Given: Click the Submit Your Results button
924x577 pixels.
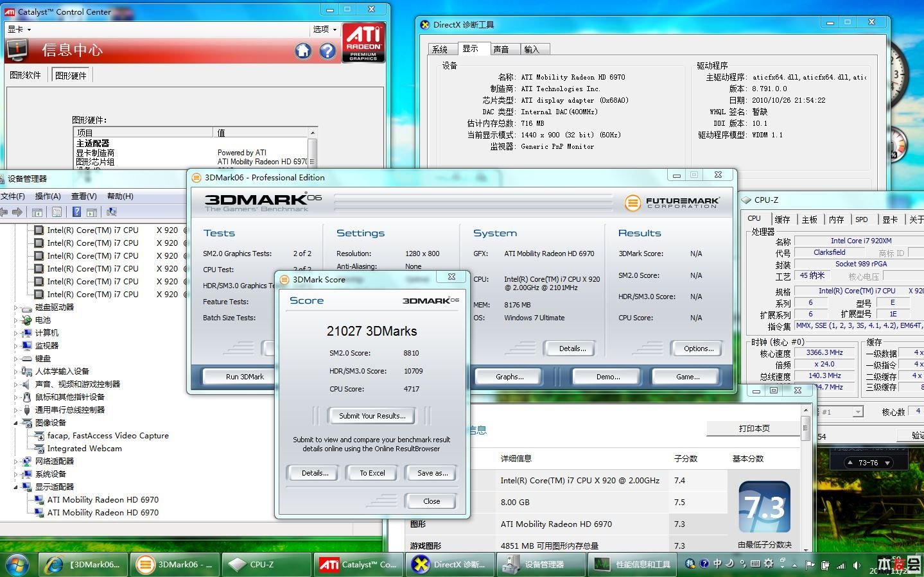Looking at the screenshot, I should pos(372,416).
